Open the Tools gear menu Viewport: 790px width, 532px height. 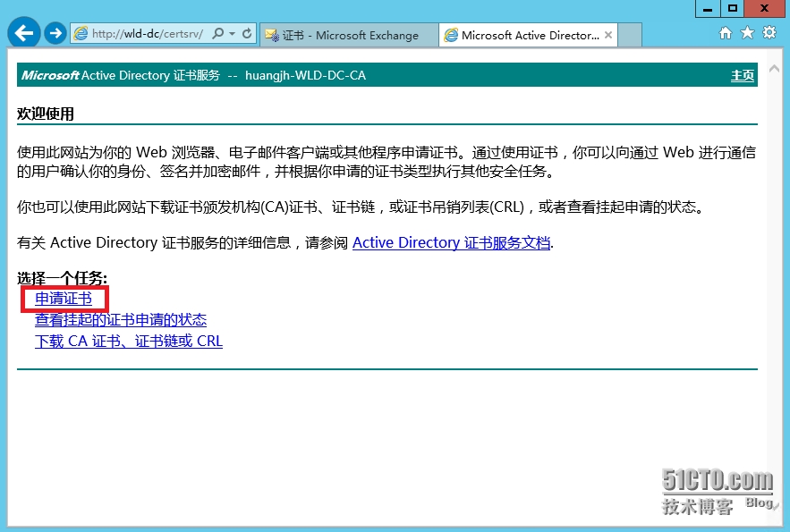tap(769, 33)
